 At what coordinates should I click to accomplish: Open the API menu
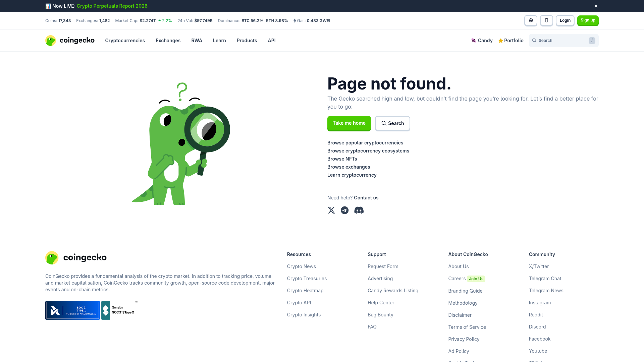click(272, 41)
